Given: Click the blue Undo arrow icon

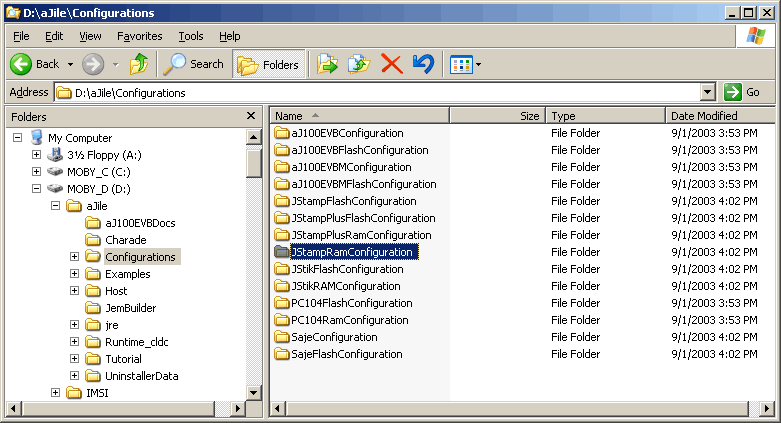Looking at the screenshot, I should (x=423, y=64).
